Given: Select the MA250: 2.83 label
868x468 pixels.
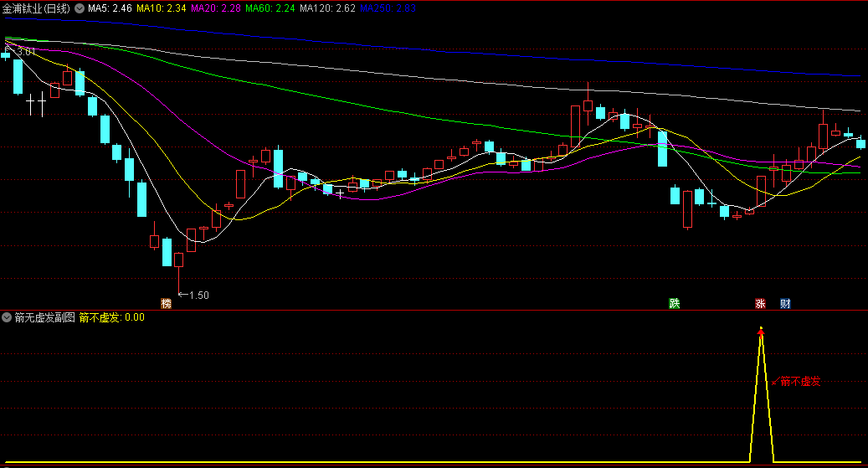Looking at the screenshot, I should pos(388,8).
